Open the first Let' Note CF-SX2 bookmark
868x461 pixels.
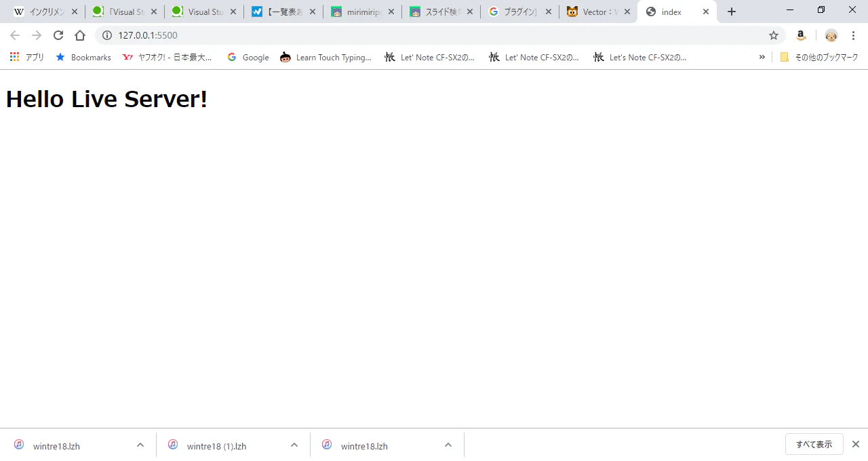[429, 58]
